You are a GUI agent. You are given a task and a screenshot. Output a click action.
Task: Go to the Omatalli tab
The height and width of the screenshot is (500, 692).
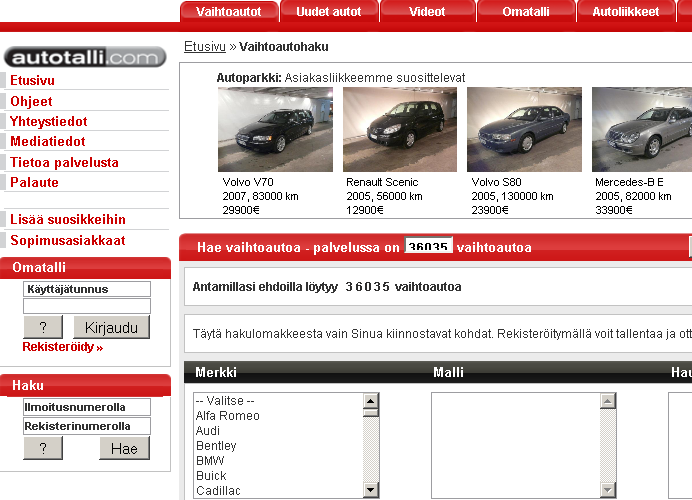coord(526,11)
